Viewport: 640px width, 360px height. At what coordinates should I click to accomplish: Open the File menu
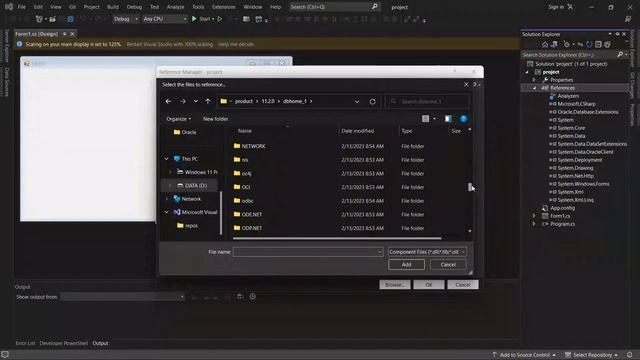22,7
